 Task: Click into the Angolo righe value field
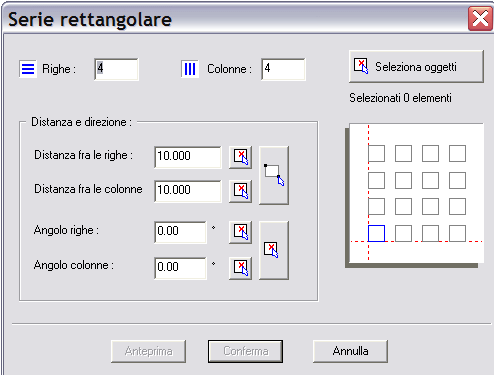click(x=180, y=232)
